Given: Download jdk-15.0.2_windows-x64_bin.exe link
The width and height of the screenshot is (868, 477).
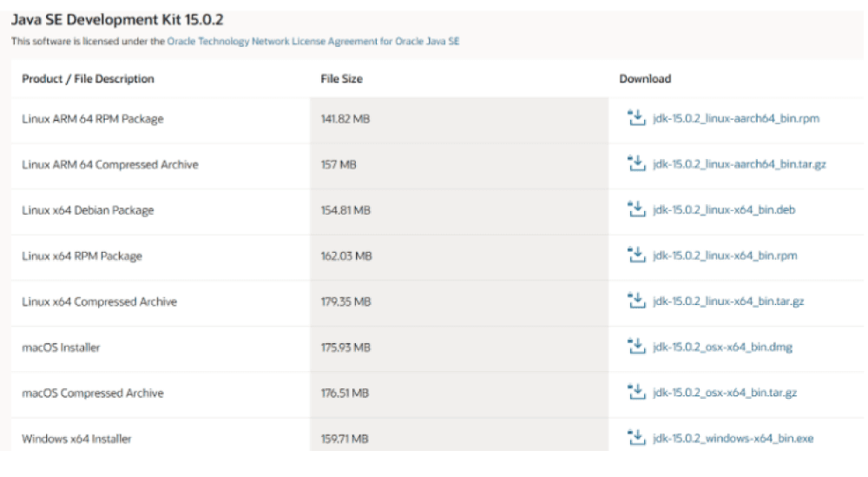Looking at the screenshot, I should 733,438.
